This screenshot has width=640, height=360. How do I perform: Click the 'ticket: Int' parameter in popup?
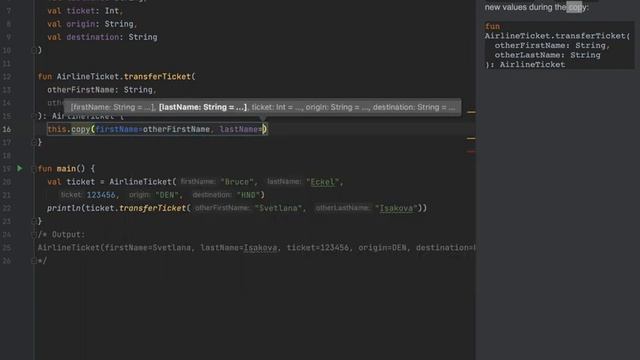click(x=276, y=107)
